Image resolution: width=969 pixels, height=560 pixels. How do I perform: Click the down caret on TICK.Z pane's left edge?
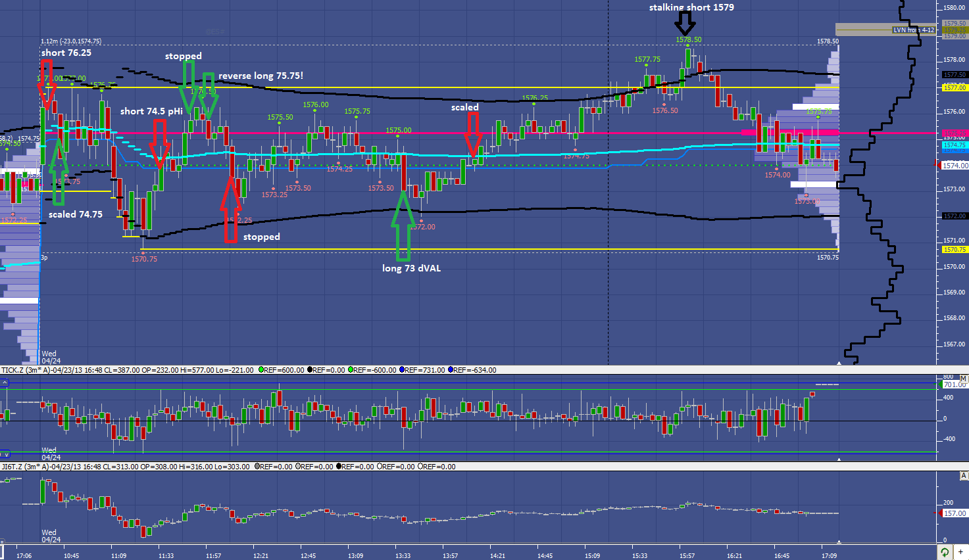point(5,454)
